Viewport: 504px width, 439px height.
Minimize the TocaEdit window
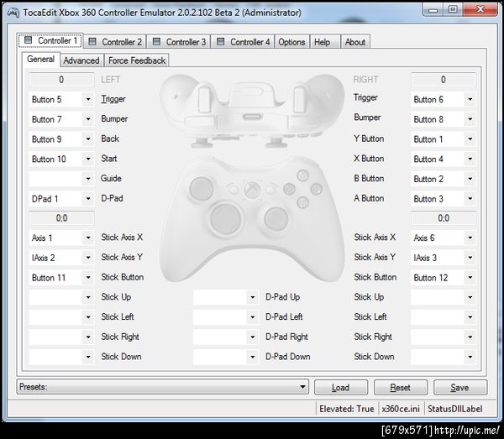pos(433,10)
